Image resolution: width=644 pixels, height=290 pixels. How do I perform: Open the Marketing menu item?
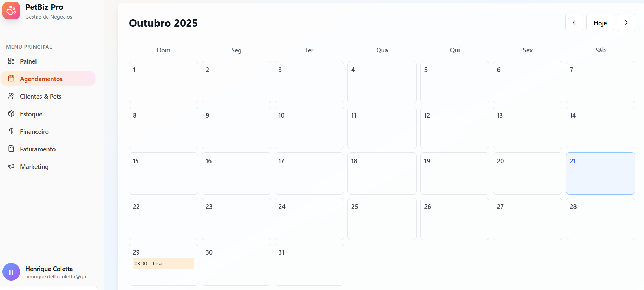pyautogui.click(x=34, y=167)
